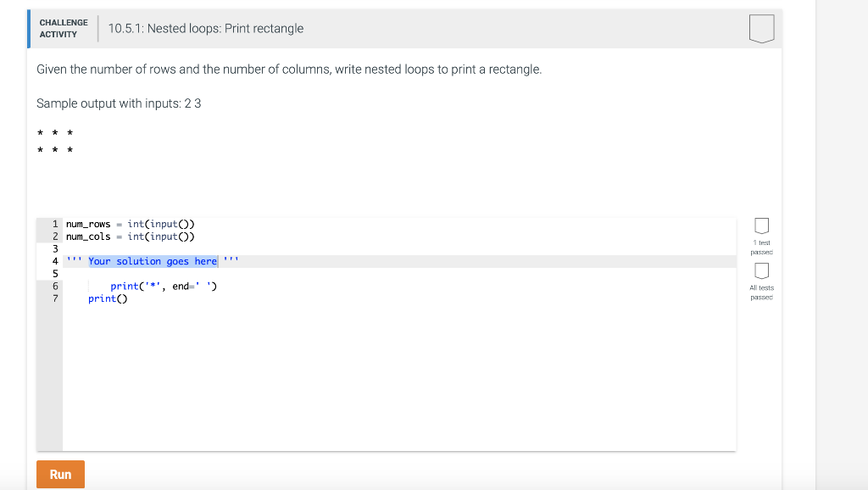
Task: Click the '1 test passed' badge icon
Action: point(762,226)
